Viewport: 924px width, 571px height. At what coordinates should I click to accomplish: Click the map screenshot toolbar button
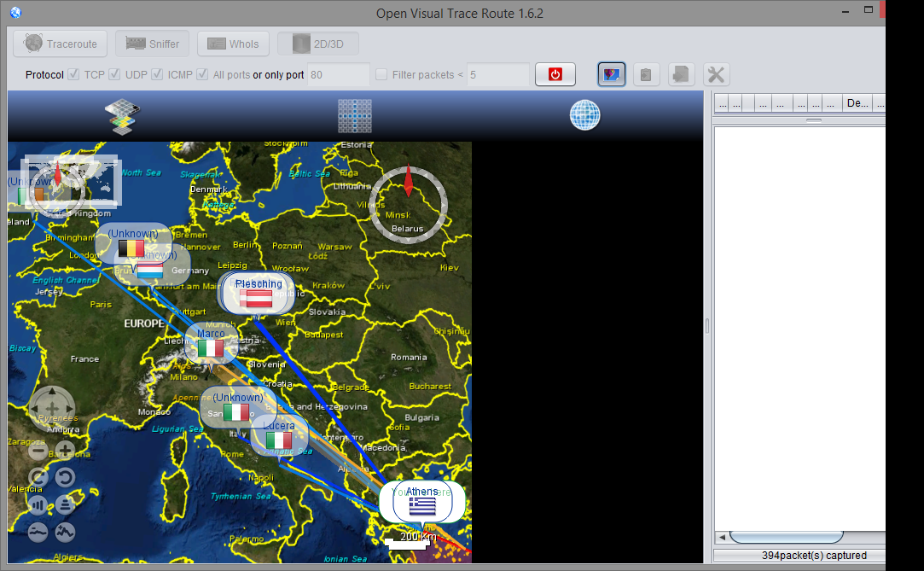tap(612, 74)
